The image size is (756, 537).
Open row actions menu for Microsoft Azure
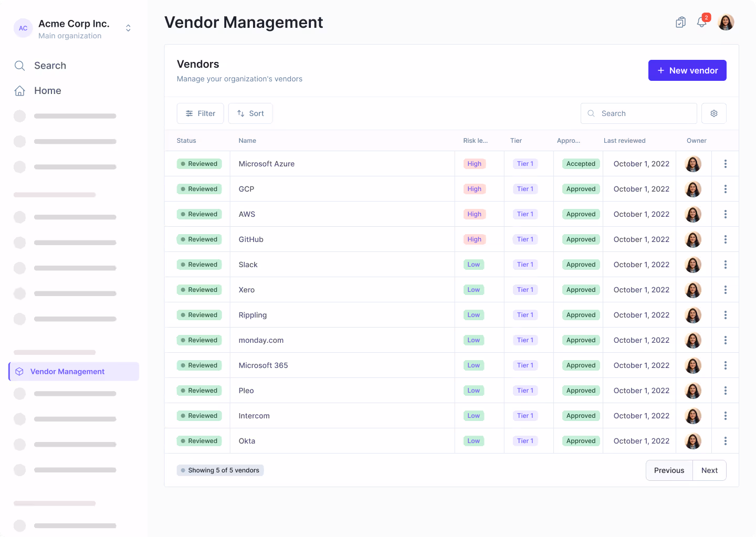pyautogui.click(x=726, y=164)
